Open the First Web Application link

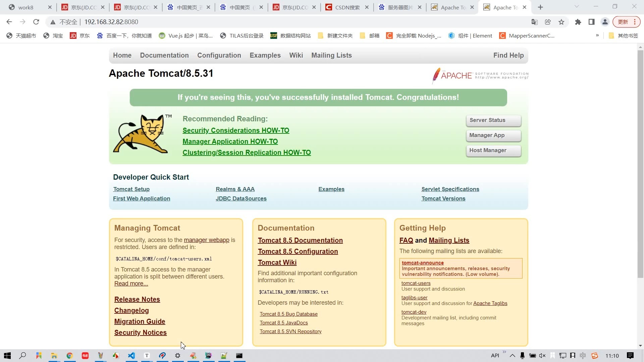coord(142,198)
